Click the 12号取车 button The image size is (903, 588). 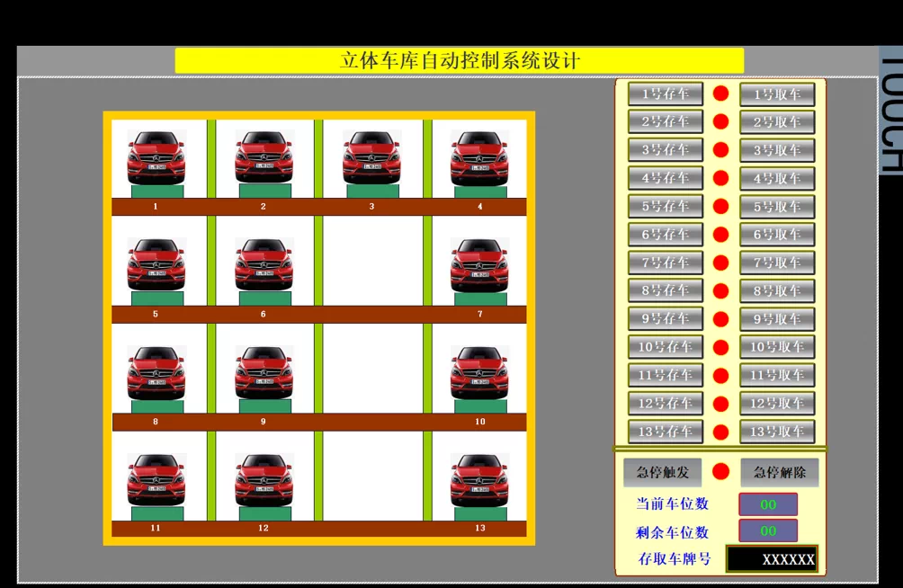coord(777,403)
